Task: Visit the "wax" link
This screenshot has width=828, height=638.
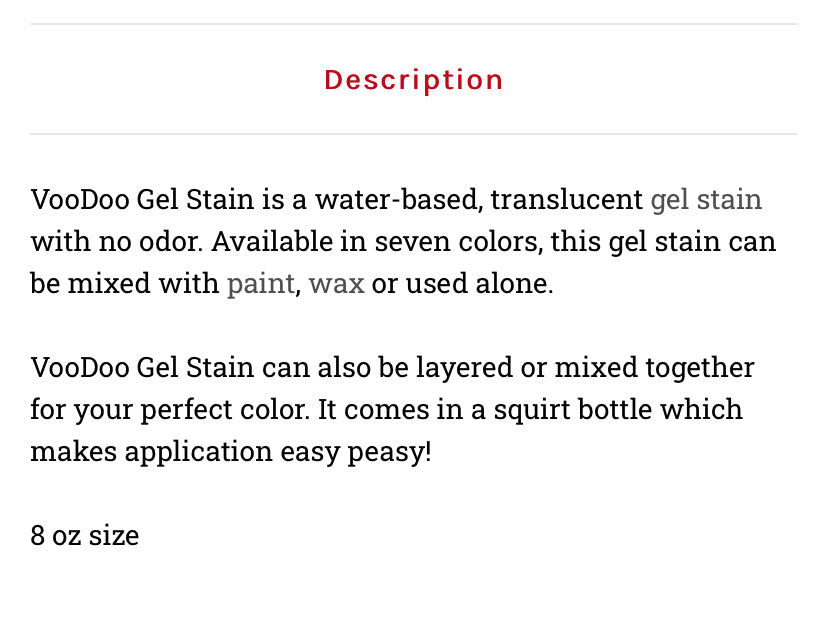Action: [336, 284]
